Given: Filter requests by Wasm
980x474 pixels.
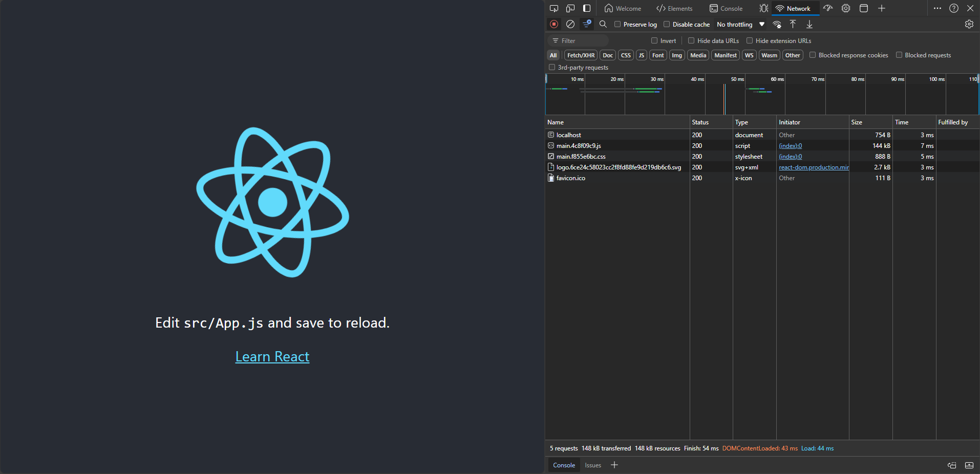Looking at the screenshot, I should pyautogui.click(x=769, y=55).
